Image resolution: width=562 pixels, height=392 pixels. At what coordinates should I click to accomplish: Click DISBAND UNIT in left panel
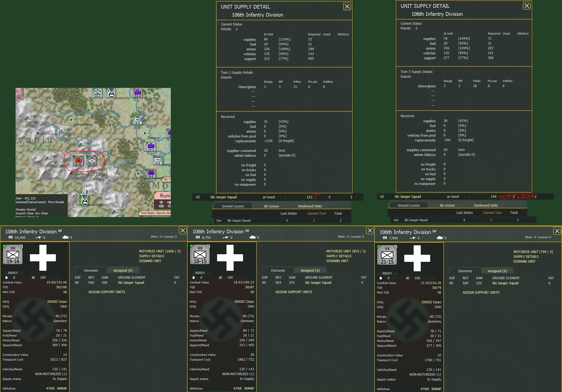[x=150, y=261]
